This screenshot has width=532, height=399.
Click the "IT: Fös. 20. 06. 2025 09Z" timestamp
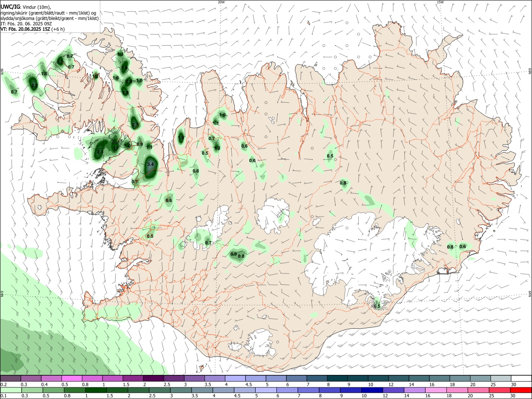click(26, 24)
